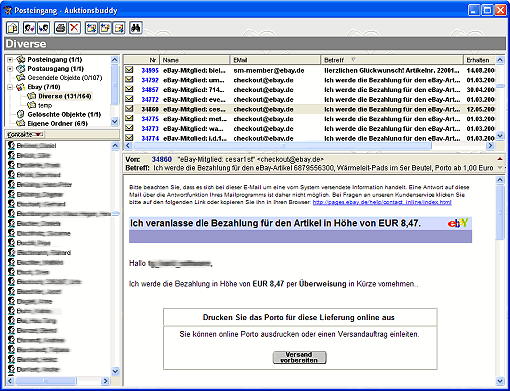Viewport: 510px width, 391px height.
Task: Click the Postausgang folder icon in tree
Action: pos(21,69)
